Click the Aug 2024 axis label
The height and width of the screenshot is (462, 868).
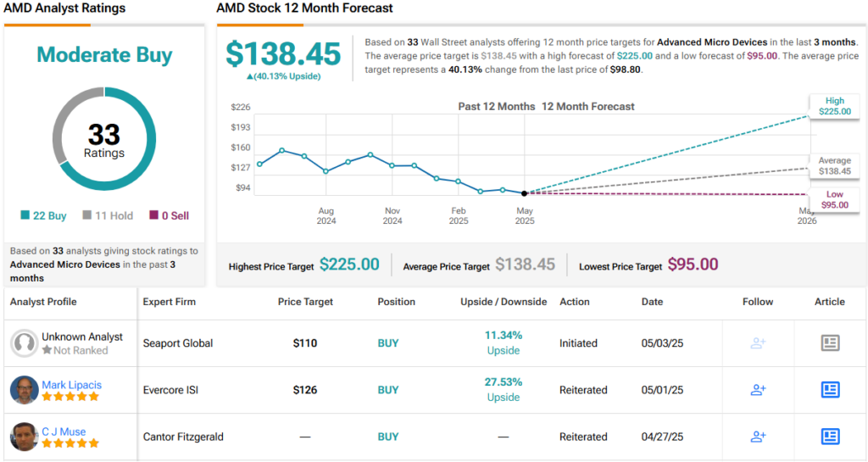(326, 216)
